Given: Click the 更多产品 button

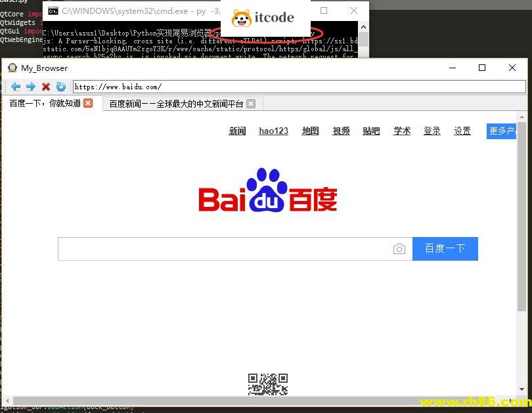Looking at the screenshot, I should coord(503,131).
